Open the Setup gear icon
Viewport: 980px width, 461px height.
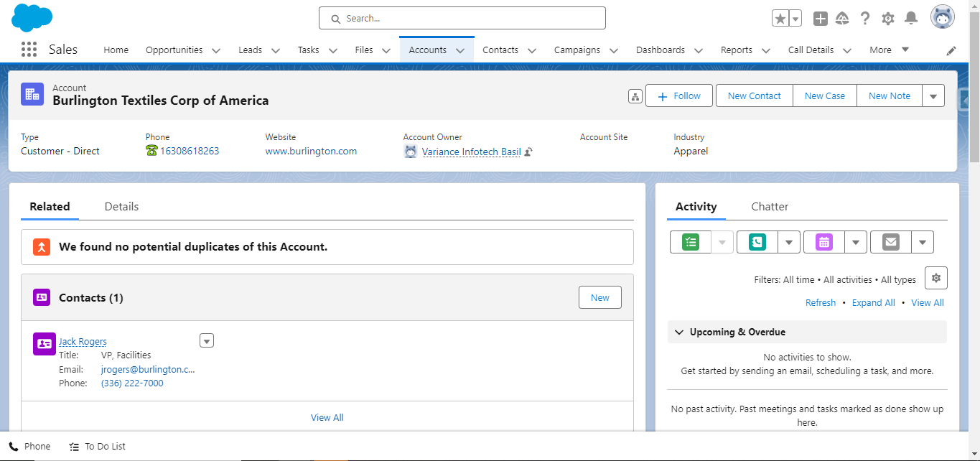click(888, 19)
